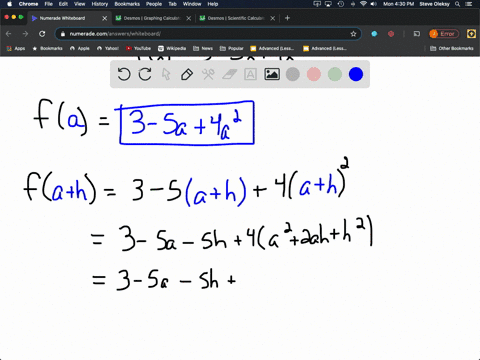Choose the pointer select tool
This screenshot has width=480, height=360.
coord(166,74)
